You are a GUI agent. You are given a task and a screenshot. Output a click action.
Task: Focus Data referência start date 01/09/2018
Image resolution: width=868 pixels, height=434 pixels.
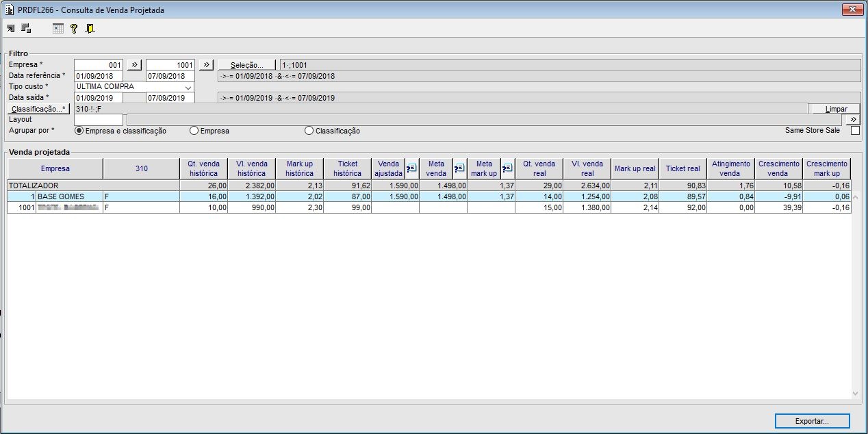click(x=99, y=76)
